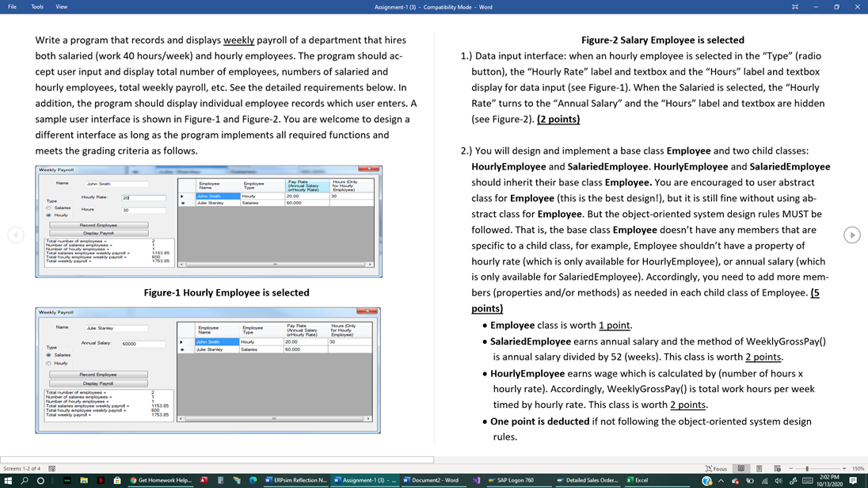The image size is (868, 488).
Task: Select Web Layout view icon
Action: click(x=778, y=469)
